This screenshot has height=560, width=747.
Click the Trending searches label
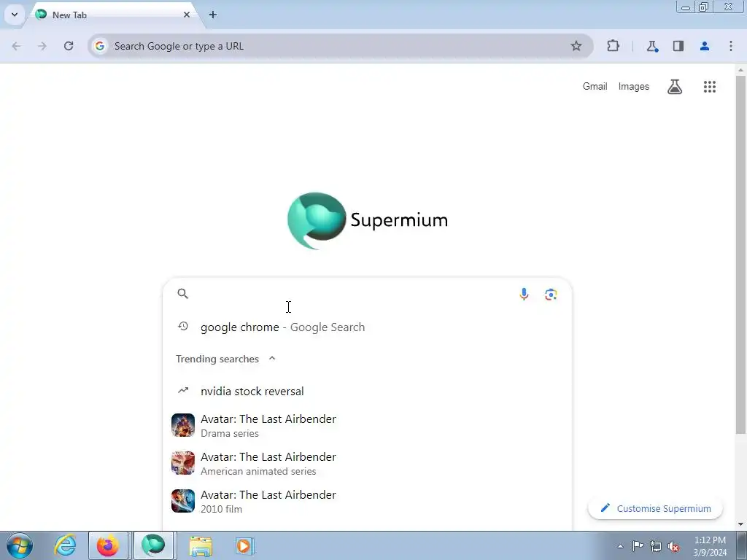coord(217,359)
